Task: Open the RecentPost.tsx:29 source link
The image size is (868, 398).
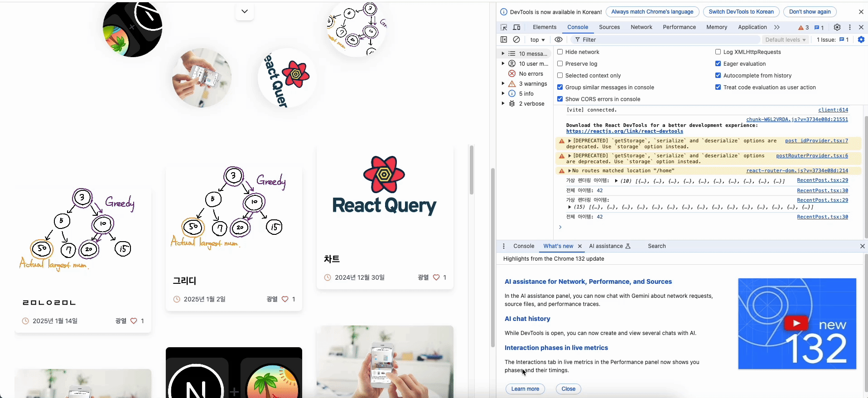Action: [822, 180]
